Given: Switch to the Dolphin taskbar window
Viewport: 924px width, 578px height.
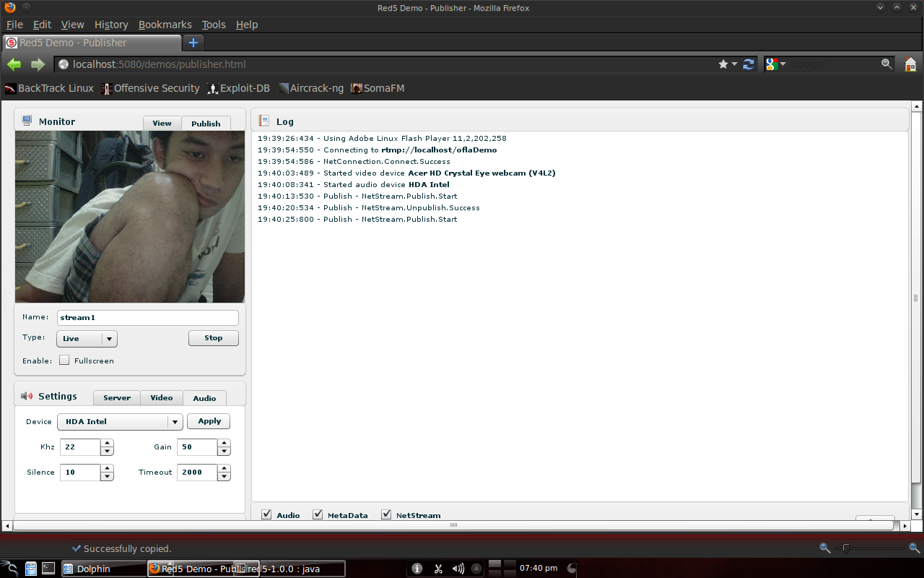Looking at the screenshot, I should click(x=103, y=569).
